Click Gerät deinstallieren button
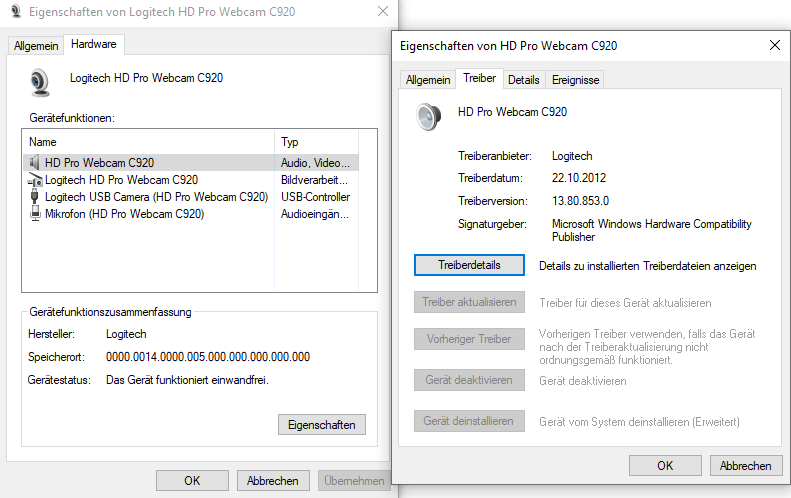791x498 pixels. [469, 421]
